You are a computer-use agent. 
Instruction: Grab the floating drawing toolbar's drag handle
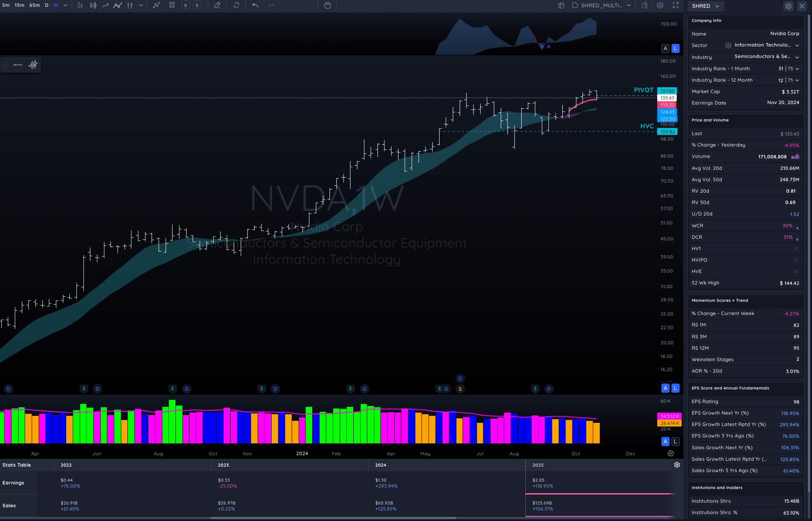(5, 65)
